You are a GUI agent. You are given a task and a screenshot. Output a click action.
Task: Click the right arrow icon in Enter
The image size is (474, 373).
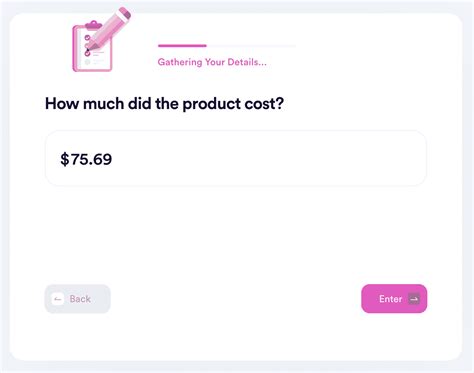pos(414,299)
